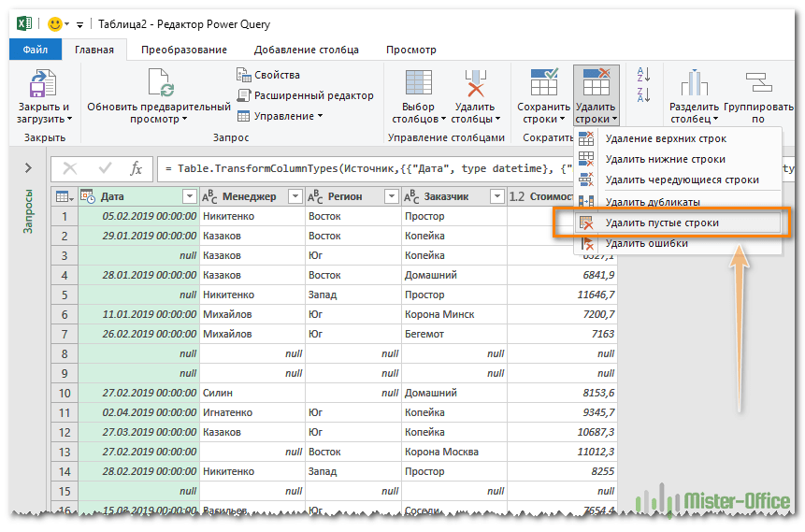The image size is (805, 532).
Task: Click Keep Rows (Сохранить строки) icon
Action: click(x=543, y=82)
